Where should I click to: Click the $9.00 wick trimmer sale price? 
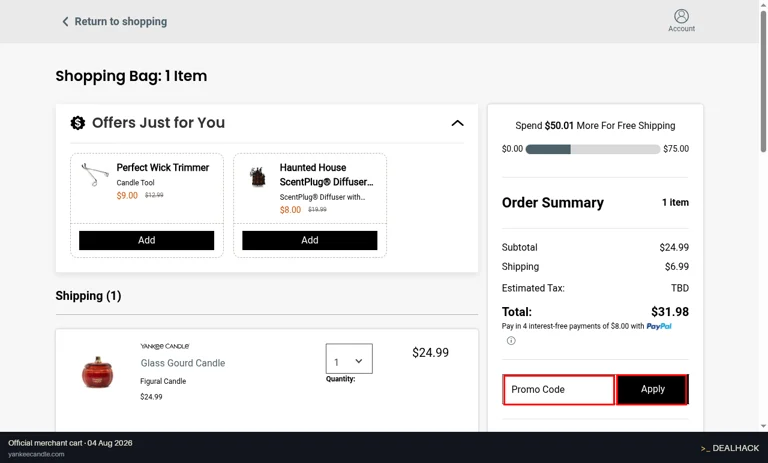[127, 195]
